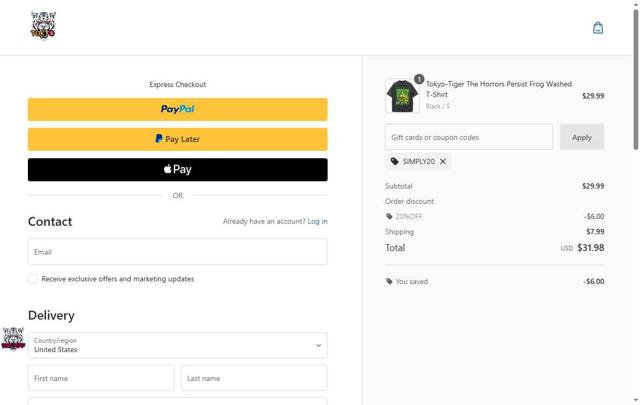The height and width of the screenshot is (405, 640).
Task: Focus the Last name field
Action: click(254, 378)
